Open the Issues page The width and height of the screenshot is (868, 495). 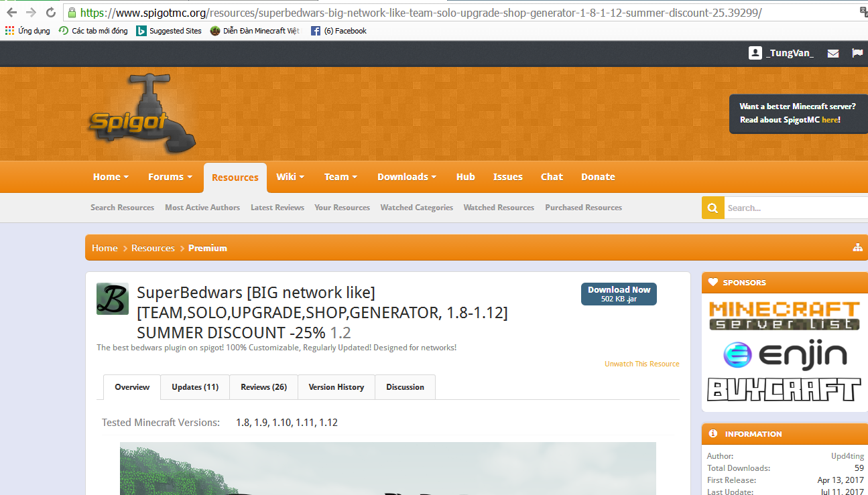pos(508,177)
